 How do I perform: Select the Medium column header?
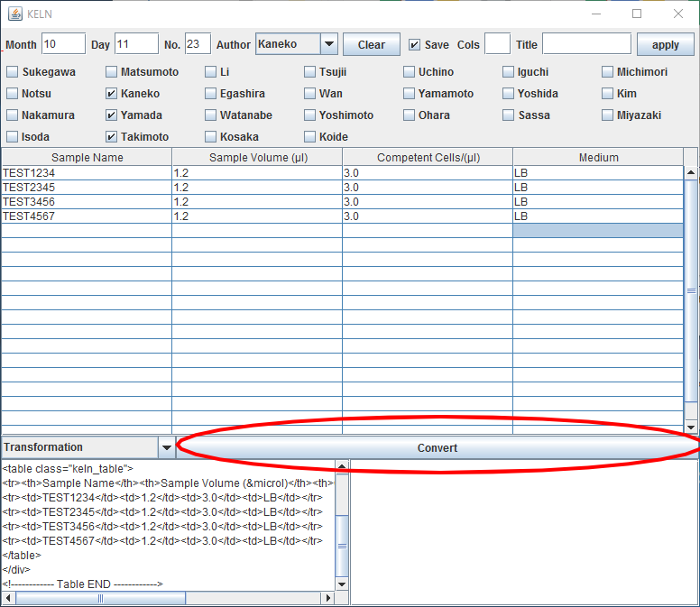598,157
